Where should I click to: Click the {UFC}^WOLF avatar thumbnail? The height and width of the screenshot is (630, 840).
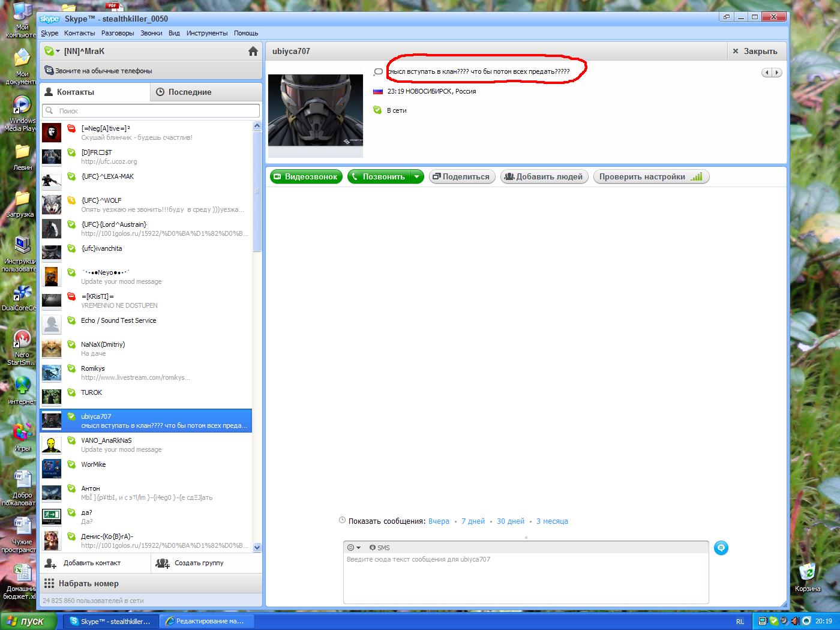(x=52, y=205)
